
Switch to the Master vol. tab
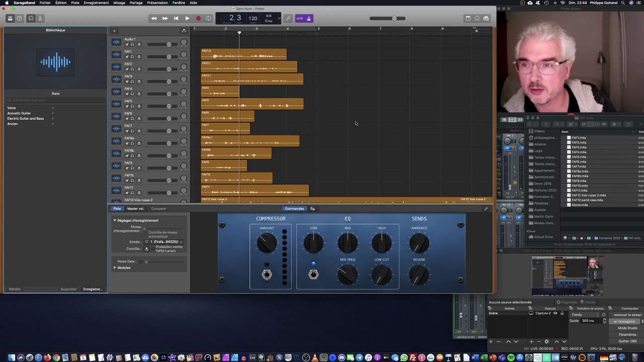pyautogui.click(x=135, y=209)
